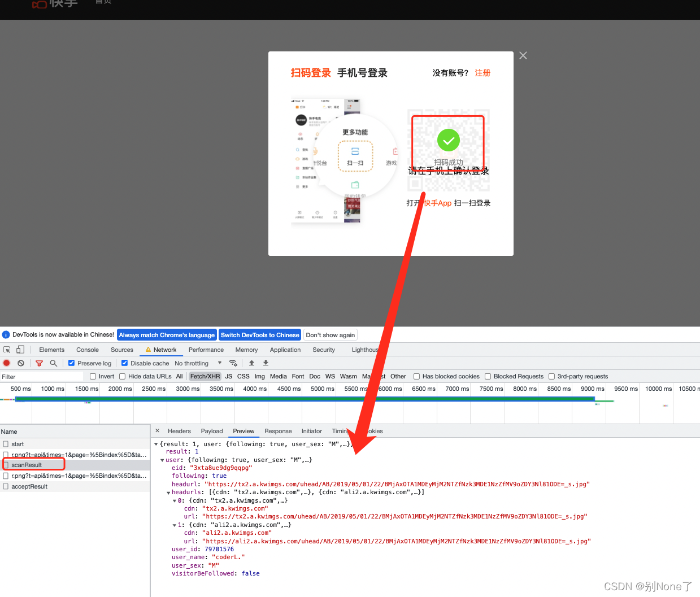Filter requests by Fetch/XHR type
Image resolution: width=700 pixels, height=597 pixels.
click(205, 376)
